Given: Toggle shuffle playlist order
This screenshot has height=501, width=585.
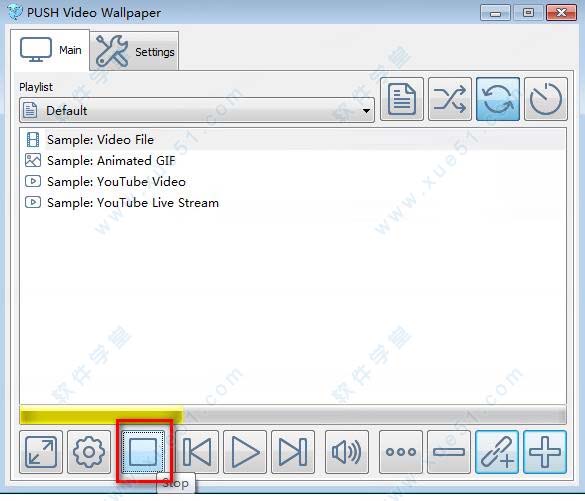Looking at the screenshot, I should (450, 99).
